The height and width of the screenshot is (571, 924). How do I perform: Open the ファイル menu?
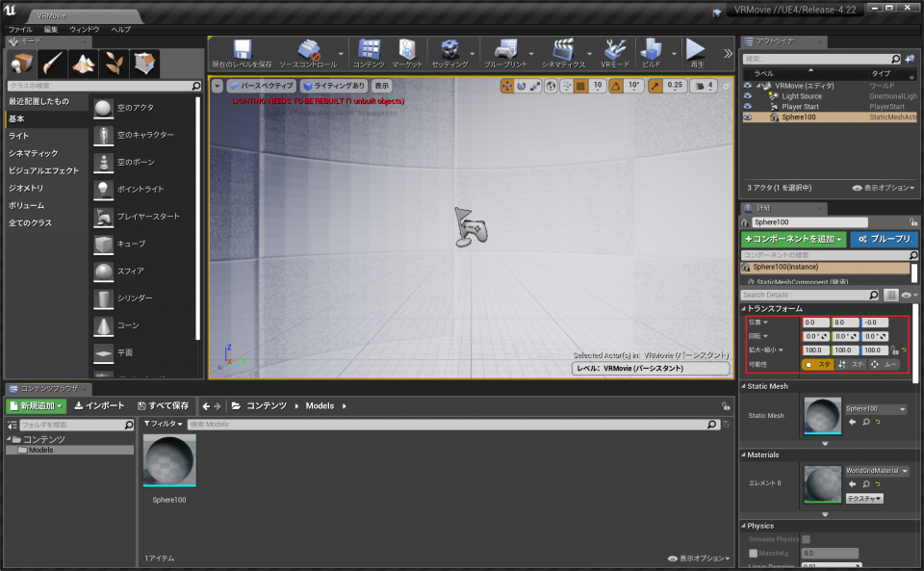pyautogui.click(x=20, y=30)
